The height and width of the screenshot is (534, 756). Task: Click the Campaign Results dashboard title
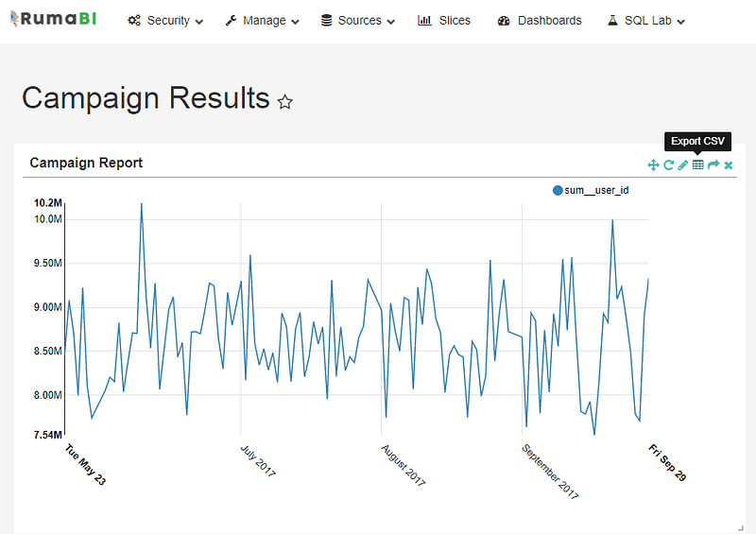point(146,98)
